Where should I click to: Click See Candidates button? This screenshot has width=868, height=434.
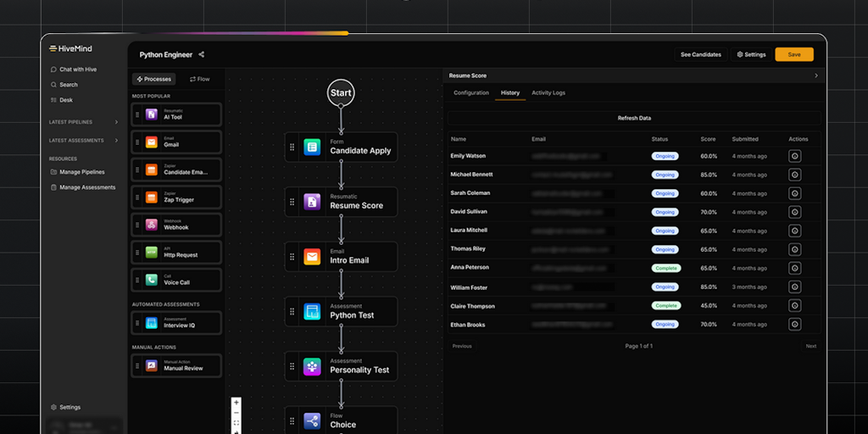(701, 55)
